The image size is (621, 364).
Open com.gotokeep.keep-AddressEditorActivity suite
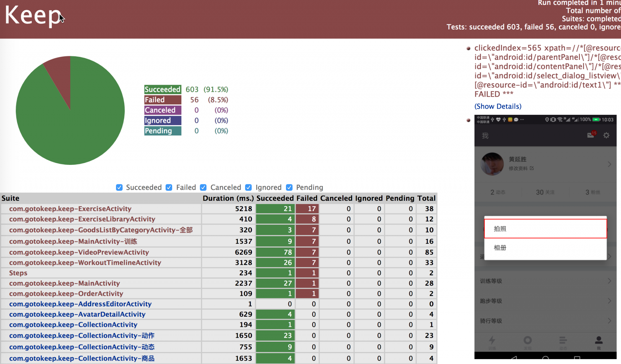click(80, 304)
